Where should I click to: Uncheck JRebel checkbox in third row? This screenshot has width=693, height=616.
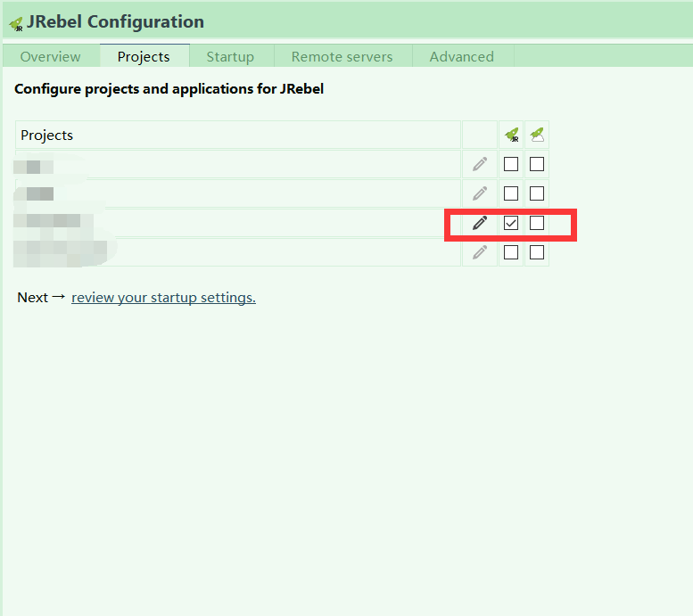click(x=511, y=223)
